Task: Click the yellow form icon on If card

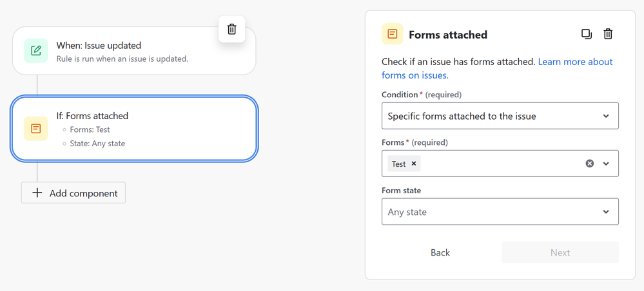Action: 36,129
